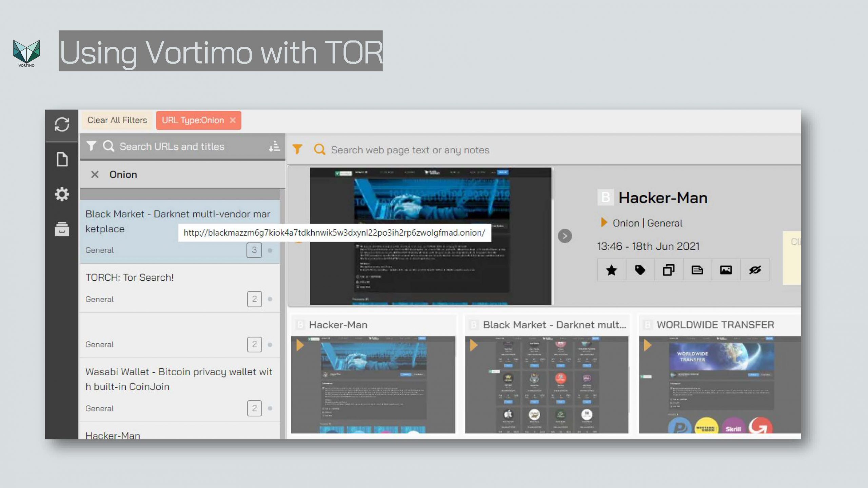Image resolution: width=868 pixels, height=488 pixels.
Task: Click Search web page text or notes field
Action: 410,150
